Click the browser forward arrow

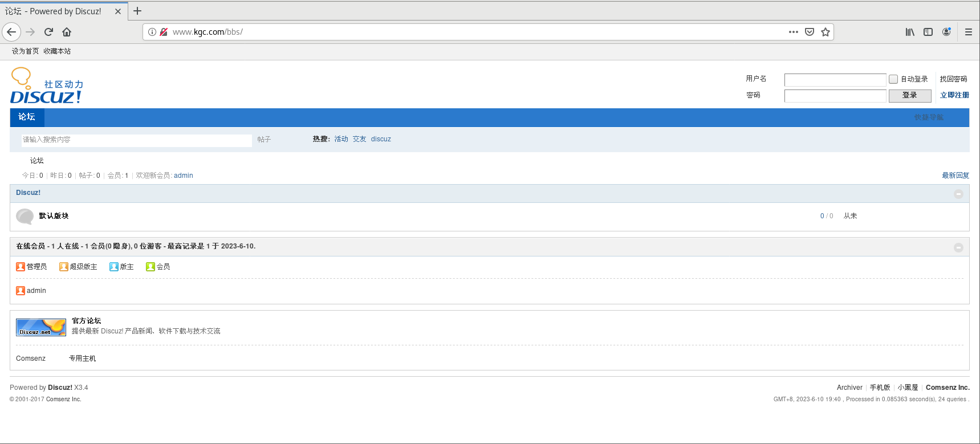pyautogui.click(x=30, y=32)
